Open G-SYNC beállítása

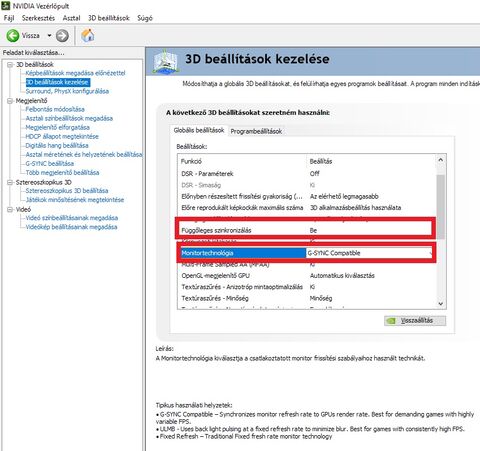[50, 163]
